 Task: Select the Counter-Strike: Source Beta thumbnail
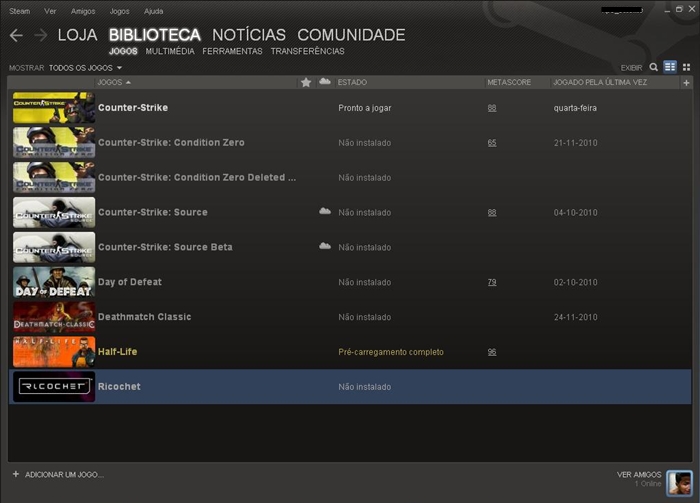54,247
